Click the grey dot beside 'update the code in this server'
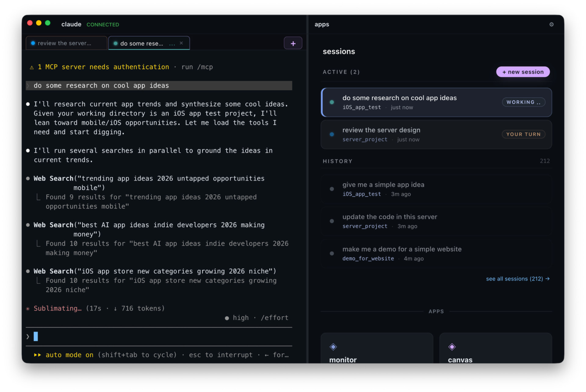This screenshot has height=392, width=586. click(332, 221)
